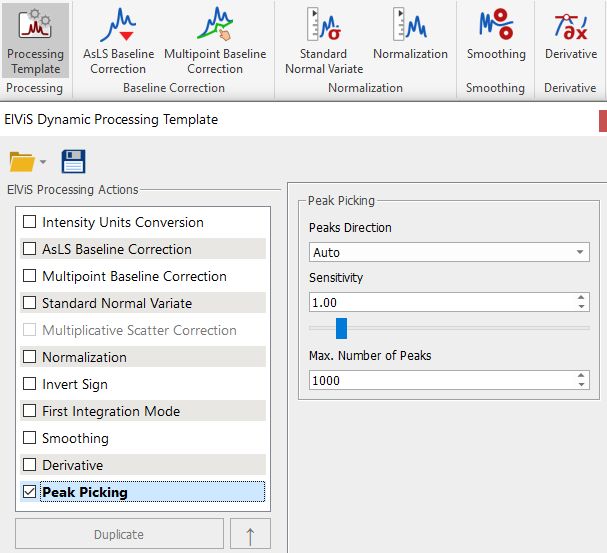Decrease Max. Number of Peaks with down arrow
This screenshot has height=553, width=607.
point(581,385)
